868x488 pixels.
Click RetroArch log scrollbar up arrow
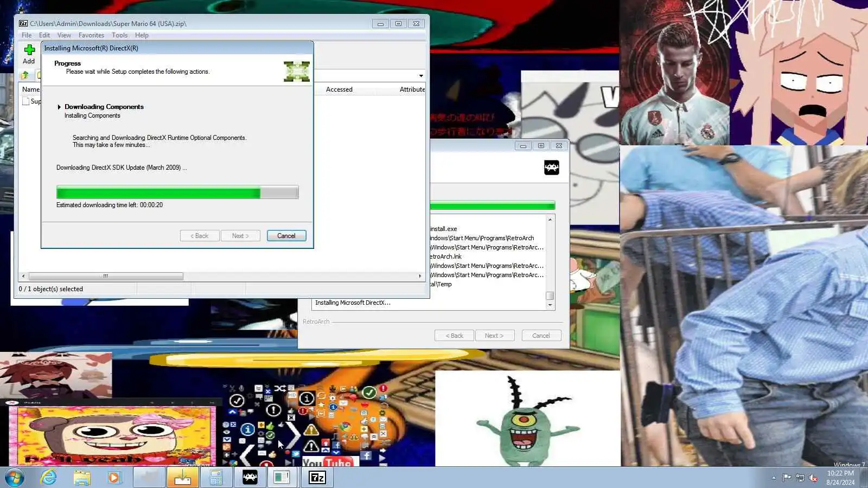(x=550, y=220)
